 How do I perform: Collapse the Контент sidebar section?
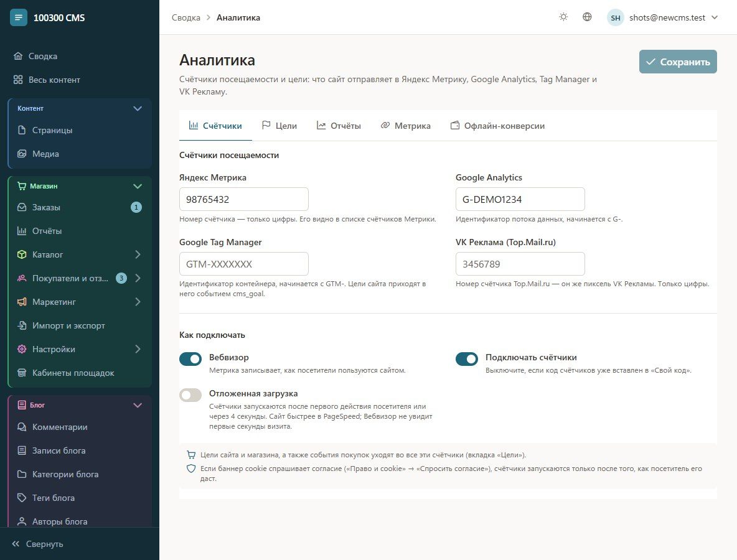tap(137, 108)
